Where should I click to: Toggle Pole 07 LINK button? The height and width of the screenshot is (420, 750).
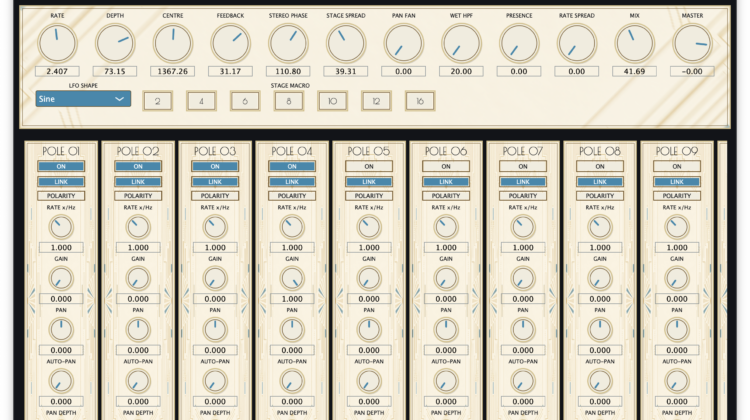tap(523, 182)
